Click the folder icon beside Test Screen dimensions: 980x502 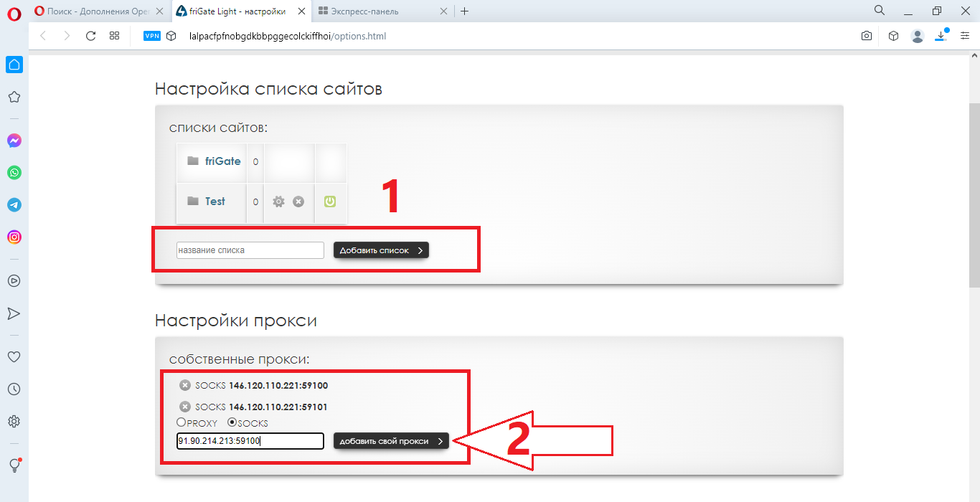coord(193,201)
